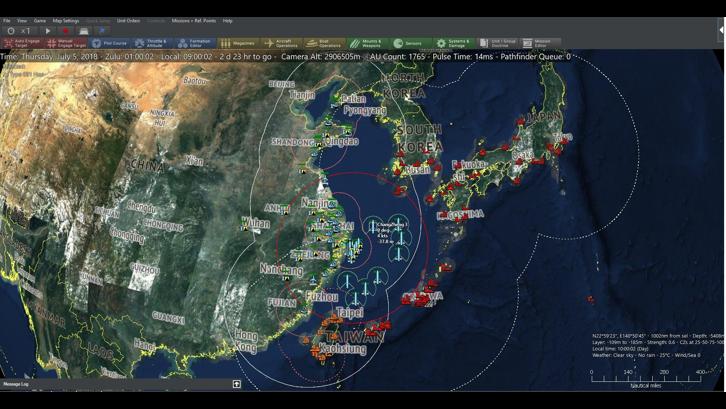Open the Sensors window

click(x=412, y=44)
